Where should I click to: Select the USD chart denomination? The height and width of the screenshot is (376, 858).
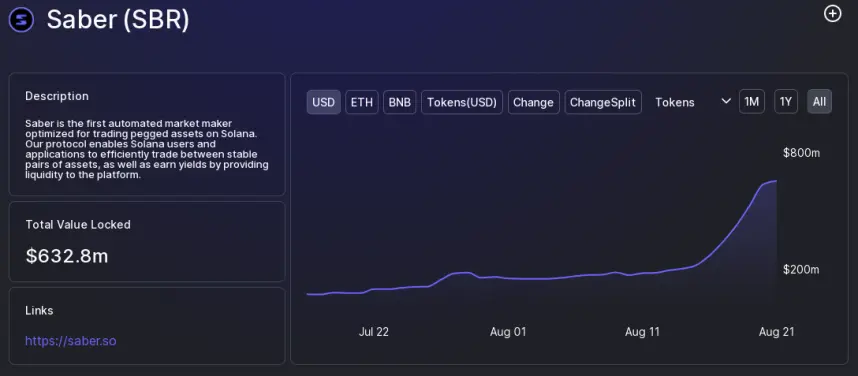click(323, 102)
